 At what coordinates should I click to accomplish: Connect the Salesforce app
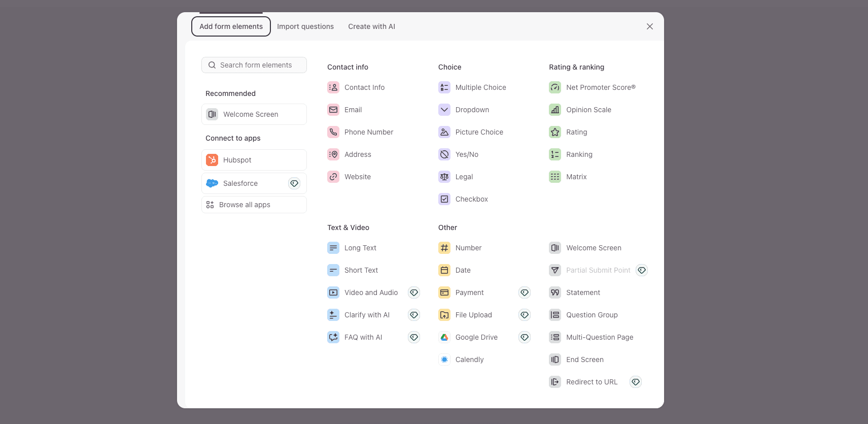(254, 183)
